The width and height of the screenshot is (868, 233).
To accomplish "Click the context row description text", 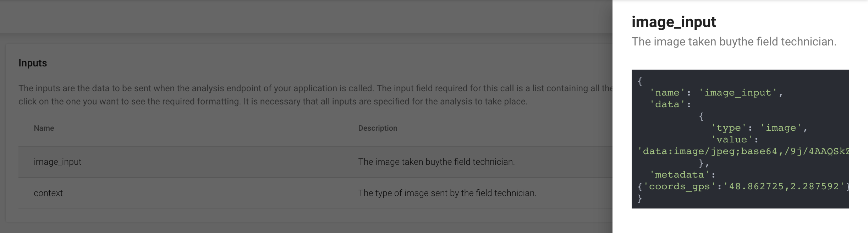I will click(x=447, y=193).
